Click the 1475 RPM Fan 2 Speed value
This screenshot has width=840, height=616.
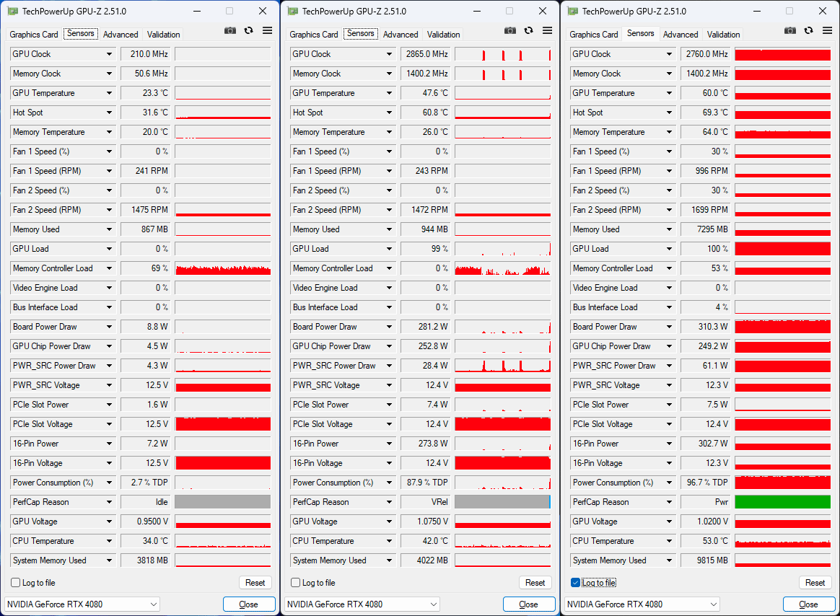tap(145, 210)
